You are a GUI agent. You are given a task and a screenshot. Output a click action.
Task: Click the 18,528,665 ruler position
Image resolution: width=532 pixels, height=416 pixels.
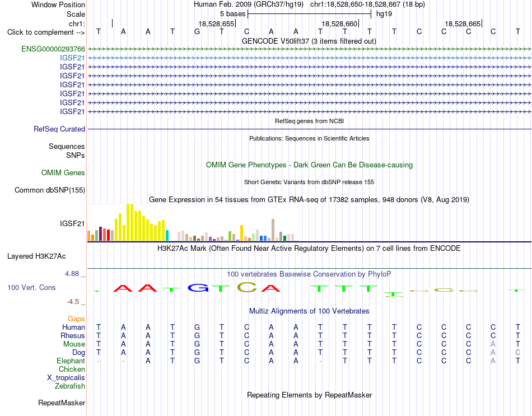click(463, 24)
